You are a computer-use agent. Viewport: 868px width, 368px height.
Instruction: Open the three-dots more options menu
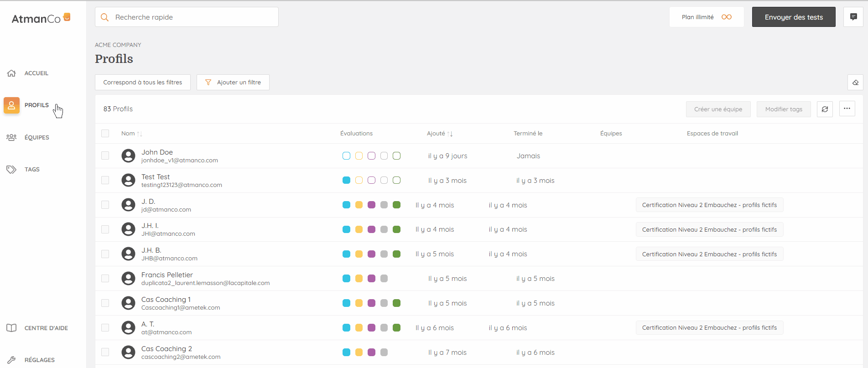[847, 109]
